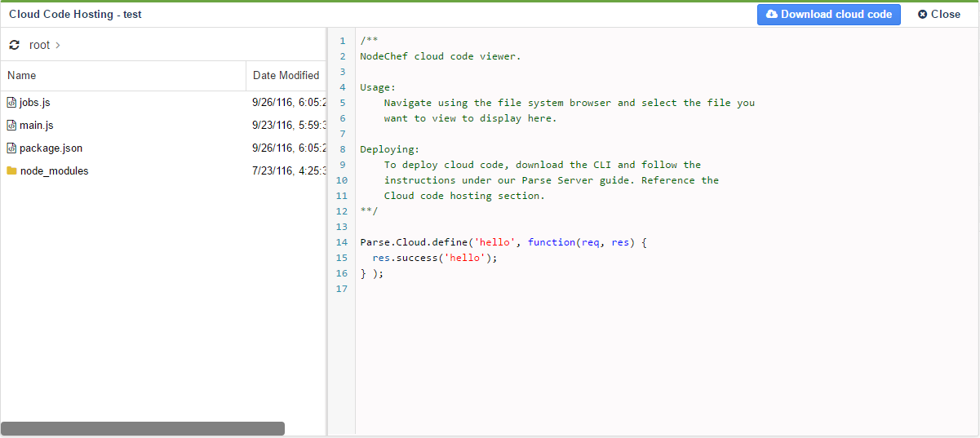This screenshot has width=980, height=438.
Task: Sort files by Name column header
Action: [x=123, y=76]
